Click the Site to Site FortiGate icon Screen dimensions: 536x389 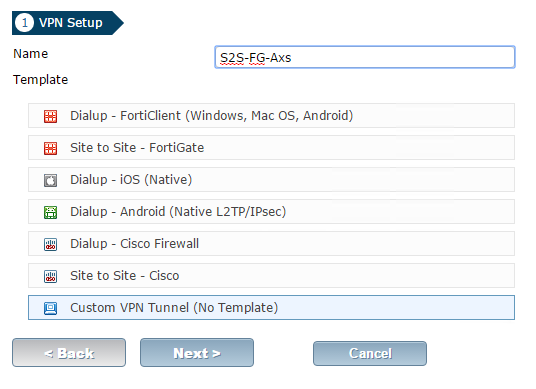click(51, 148)
